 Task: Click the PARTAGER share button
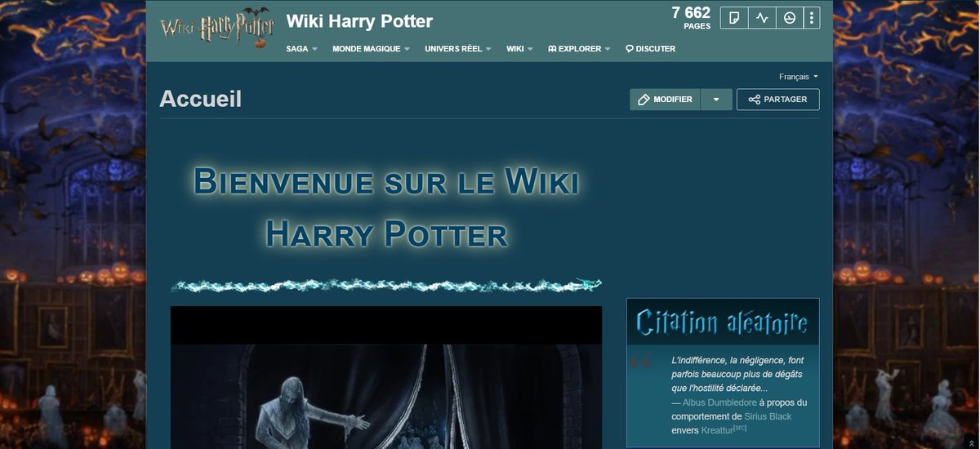click(777, 100)
